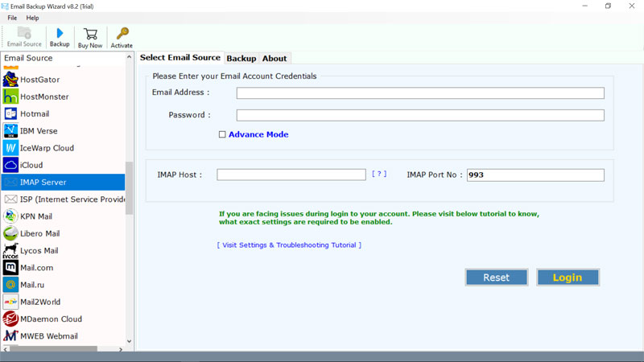Click horizontal scrollbar right arrow

pos(121,350)
